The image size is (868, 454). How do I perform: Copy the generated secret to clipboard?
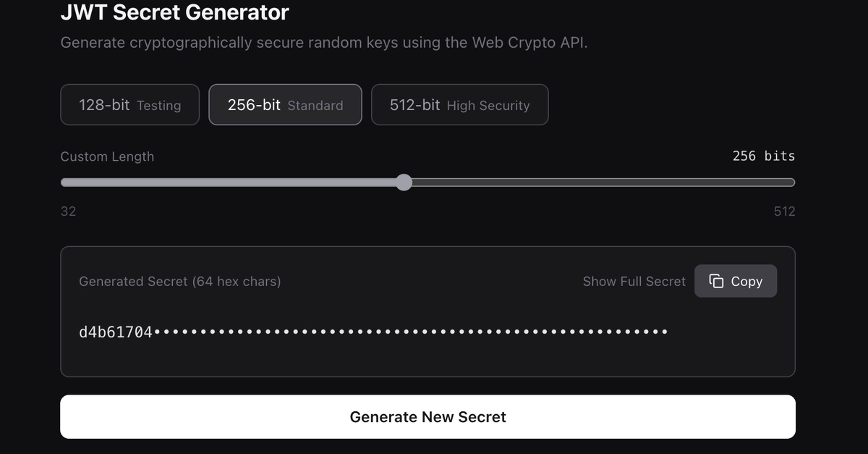click(x=736, y=281)
